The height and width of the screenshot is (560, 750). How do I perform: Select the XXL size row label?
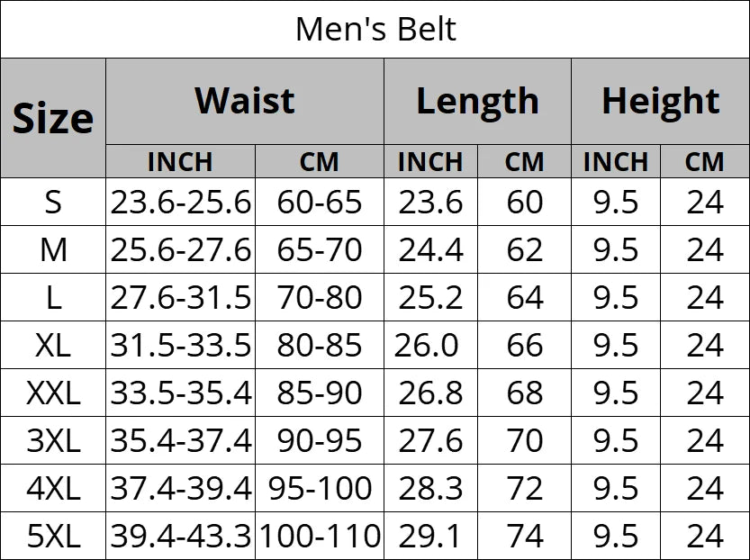53,393
